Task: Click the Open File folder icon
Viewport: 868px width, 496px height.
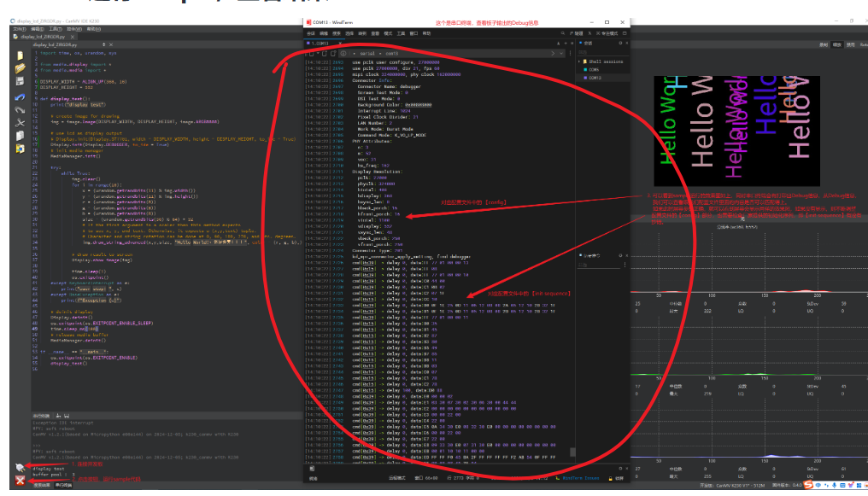Action: [x=20, y=67]
